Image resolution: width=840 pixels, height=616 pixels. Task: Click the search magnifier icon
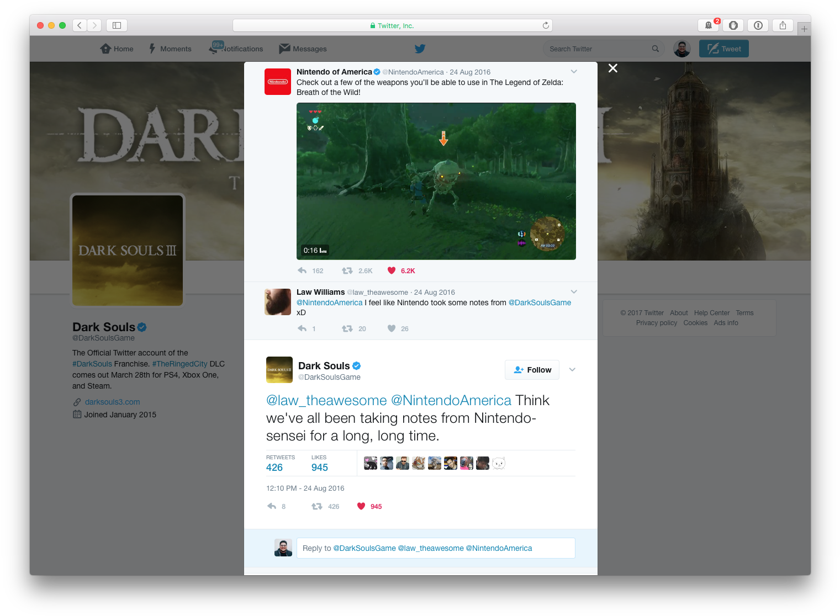point(656,49)
